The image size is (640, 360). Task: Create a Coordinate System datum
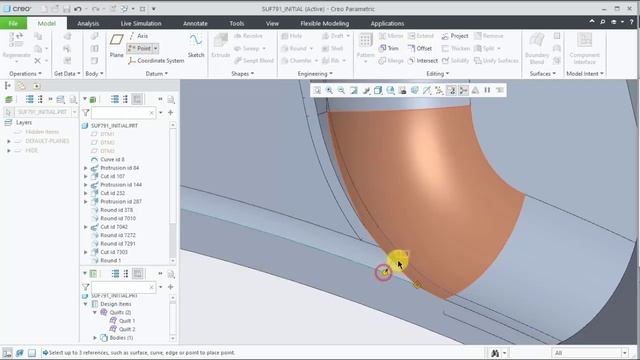tap(156, 60)
